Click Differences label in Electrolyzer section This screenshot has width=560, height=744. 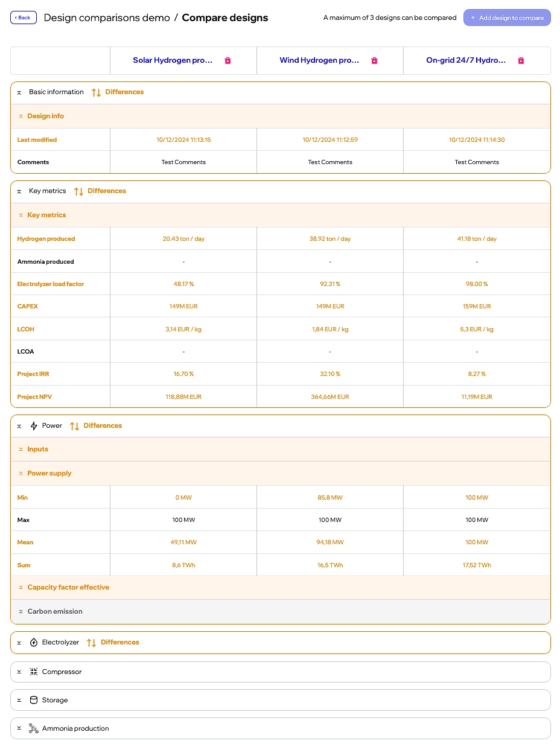120,643
